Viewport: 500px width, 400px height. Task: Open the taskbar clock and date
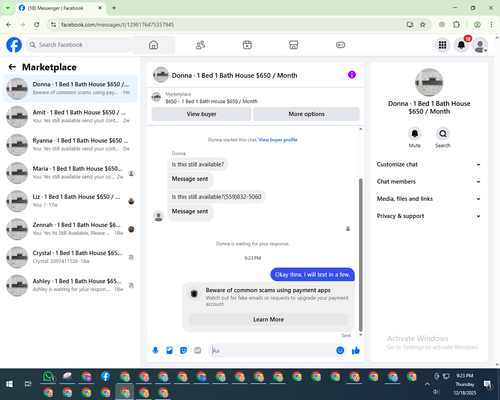coord(465,384)
